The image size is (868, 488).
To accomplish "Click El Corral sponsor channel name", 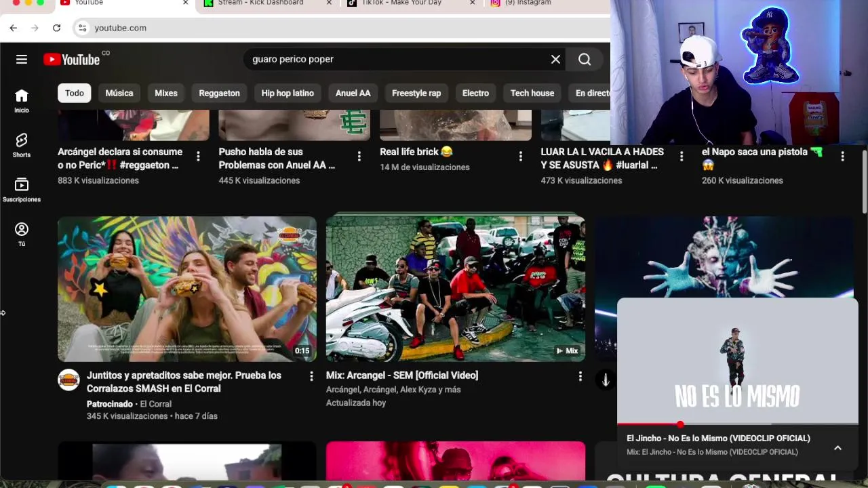I will pyautogui.click(x=156, y=404).
